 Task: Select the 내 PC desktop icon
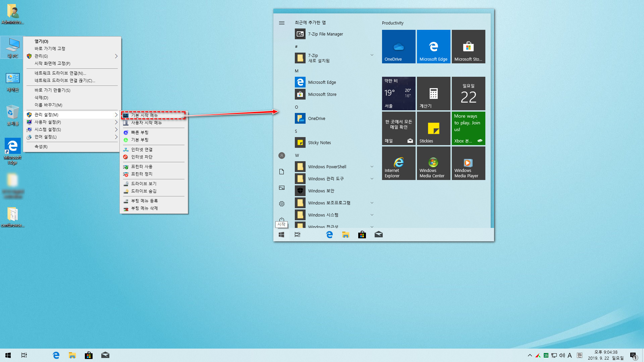pos(13,47)
